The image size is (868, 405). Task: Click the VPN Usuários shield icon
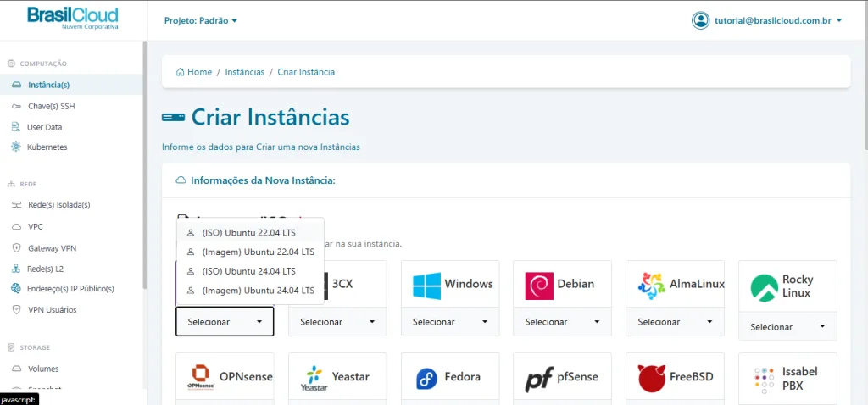click(17, 310)
